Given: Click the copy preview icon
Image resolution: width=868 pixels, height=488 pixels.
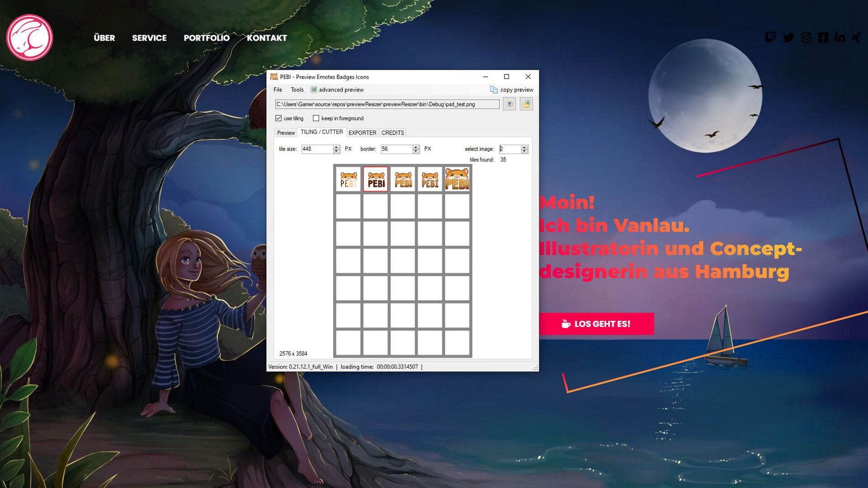Looking at the screenshot, I should [494, 89].
